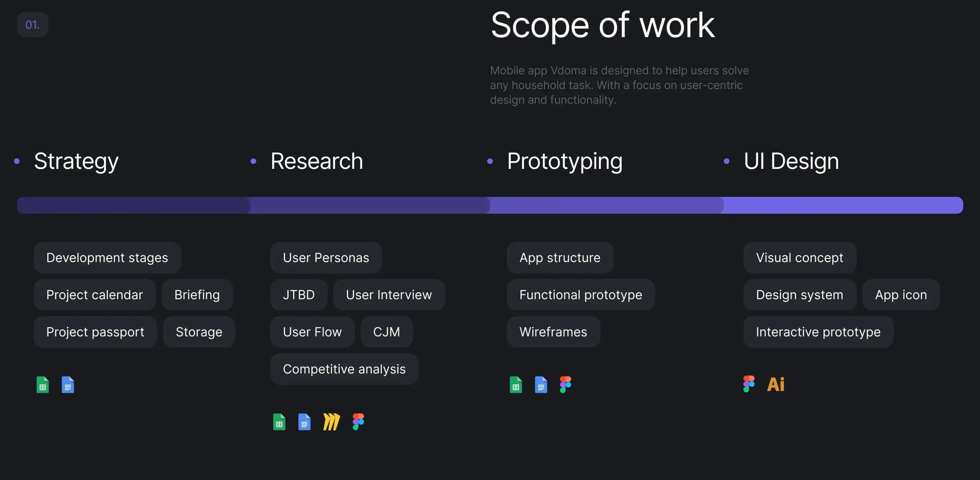This screenshot has width=980, height=480.
Task: Click the Competitive analysis tag
Action: click(x=344, y=369)
